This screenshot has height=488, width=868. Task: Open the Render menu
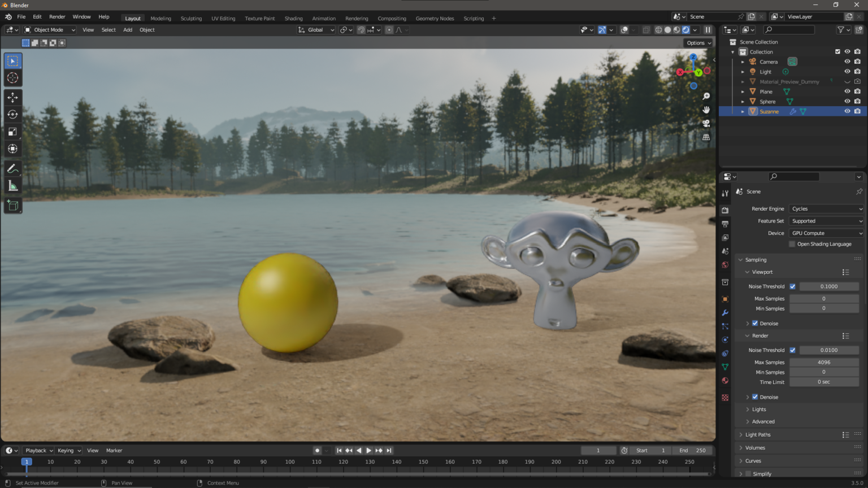click(x=57, y=16)
